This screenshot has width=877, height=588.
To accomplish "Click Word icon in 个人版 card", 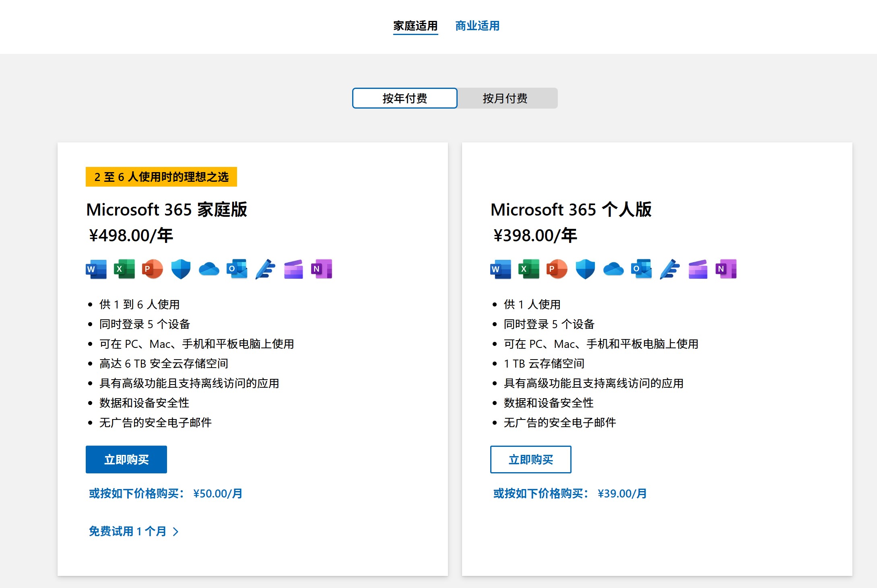I will 501,269.
